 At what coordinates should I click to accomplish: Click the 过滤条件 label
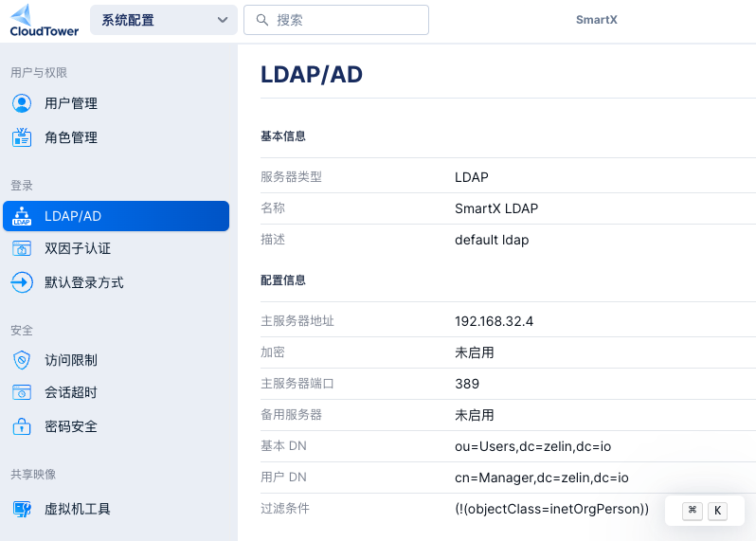pos(285,509)
